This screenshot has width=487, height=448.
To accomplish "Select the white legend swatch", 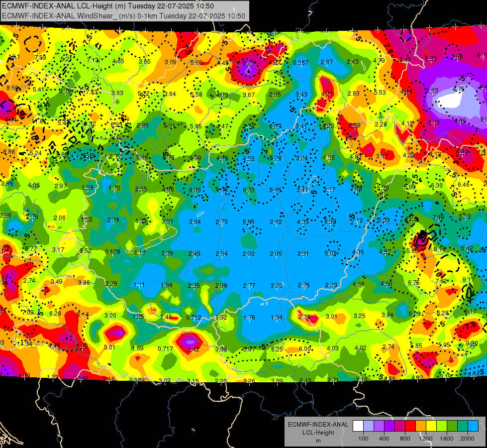I will pos(358,426).
